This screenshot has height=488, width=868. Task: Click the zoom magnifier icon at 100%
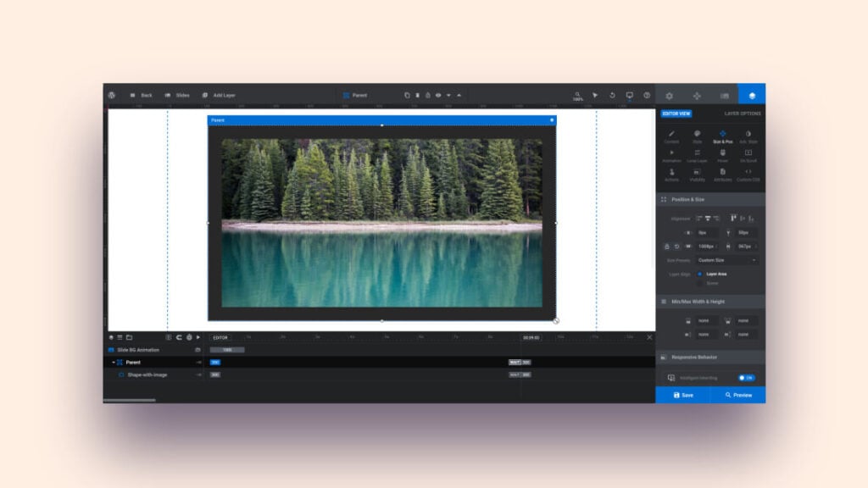[577, 95]
